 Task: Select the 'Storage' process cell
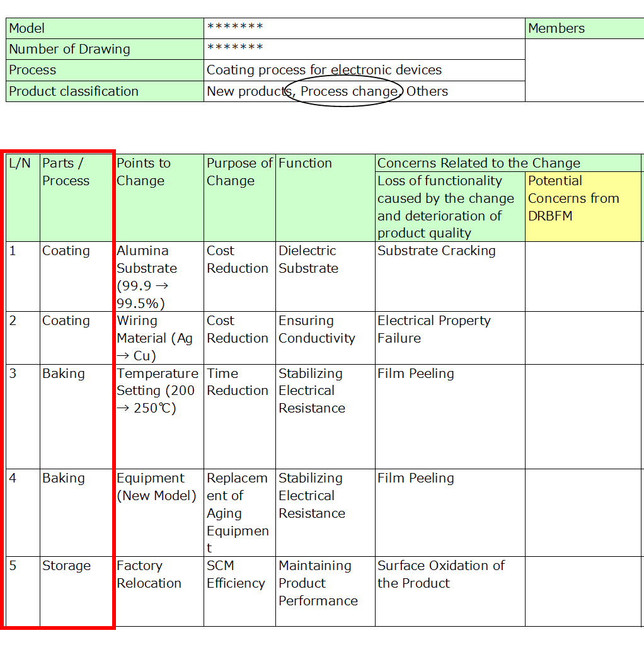pyautogui.click(x=76, y=591)
